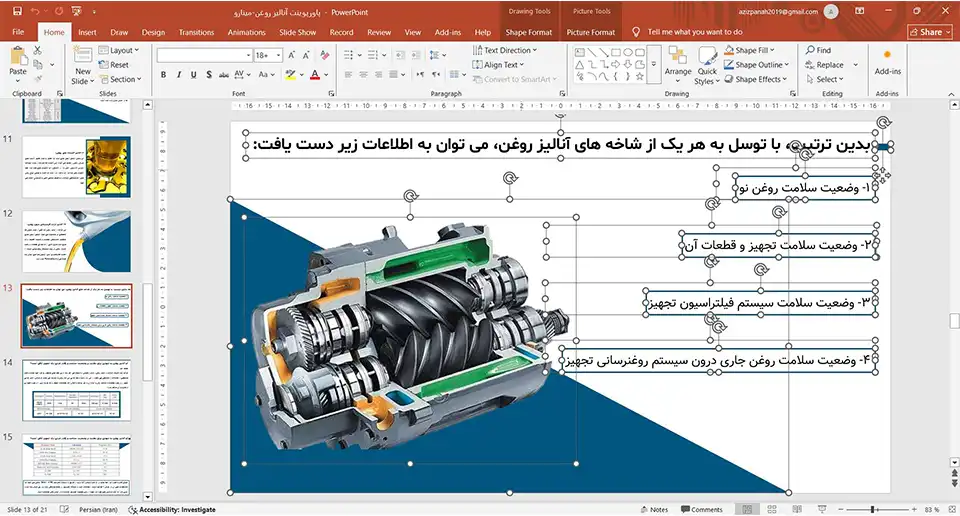Select the Right Arrow shape
The image size is (960, 516).
tap(615, 64)
